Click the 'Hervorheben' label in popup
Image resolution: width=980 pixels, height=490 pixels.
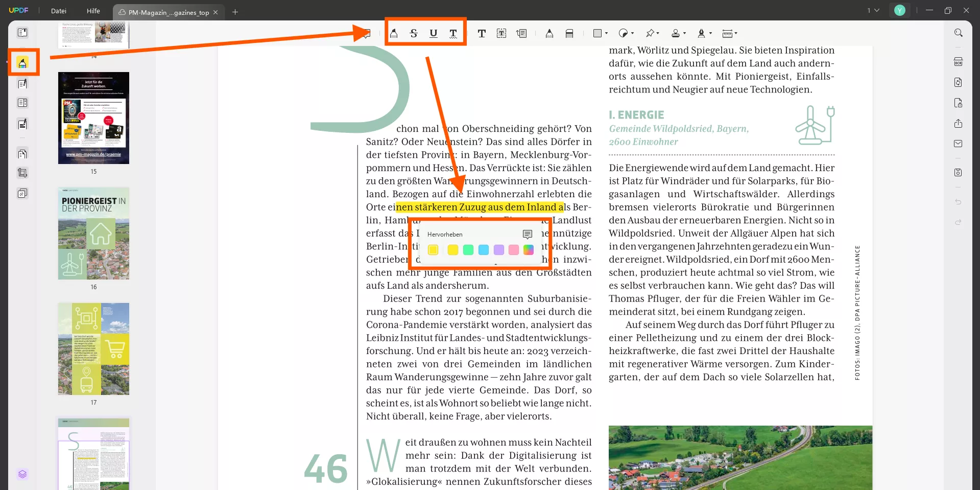(x=445, y=235)
